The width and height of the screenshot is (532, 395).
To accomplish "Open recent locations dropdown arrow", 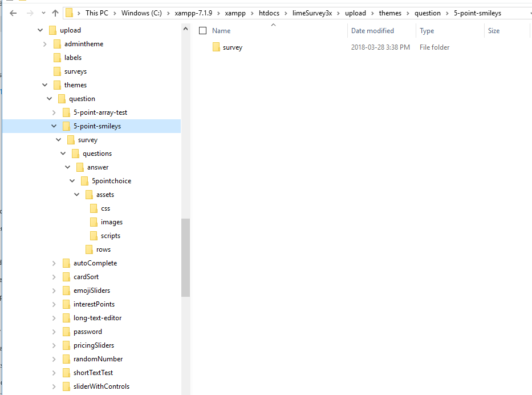I will coord(42,13).
